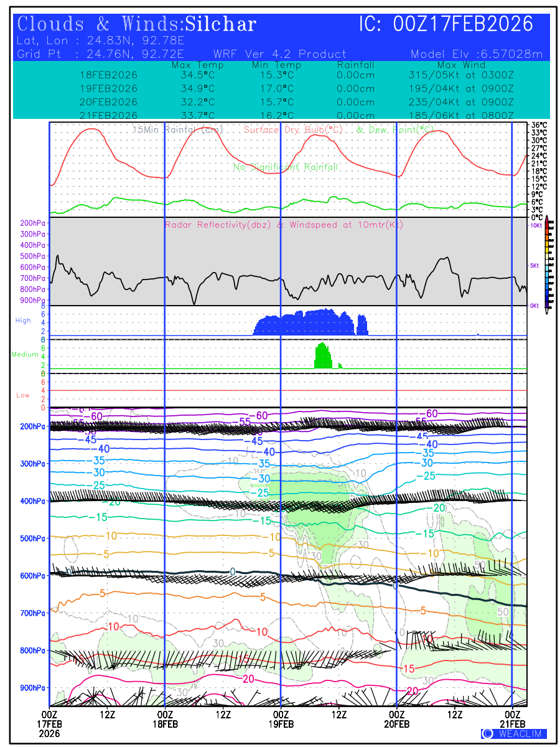Click the Silchar station name in title
Screen dimensions: 560x747
pyautogui.click(x=220, y=25)
